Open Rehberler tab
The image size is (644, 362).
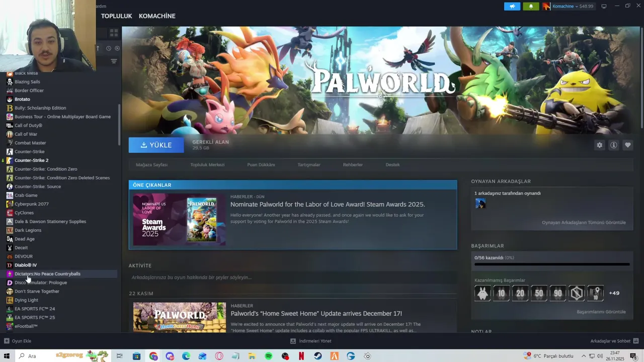(353, 164)
